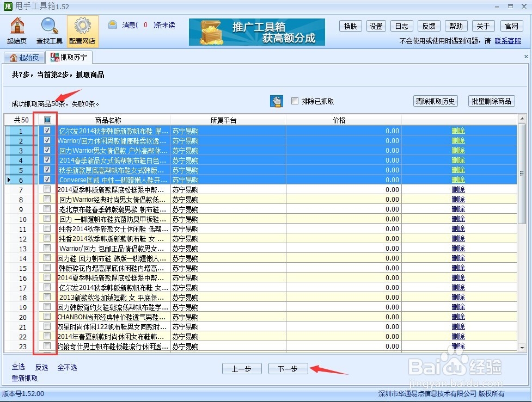Click 全不选 deselect all link

67,367
